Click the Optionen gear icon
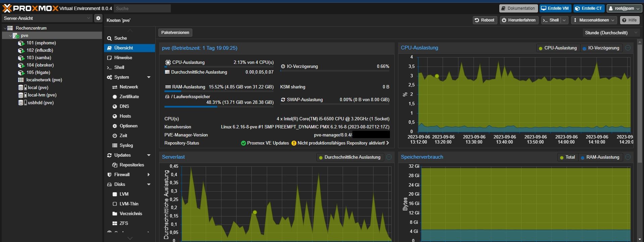644x242 pixels. 114,126
